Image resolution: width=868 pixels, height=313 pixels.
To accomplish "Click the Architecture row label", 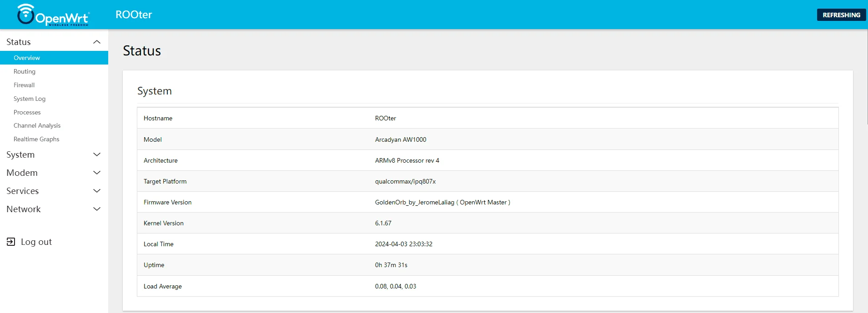I will point(161,160).
